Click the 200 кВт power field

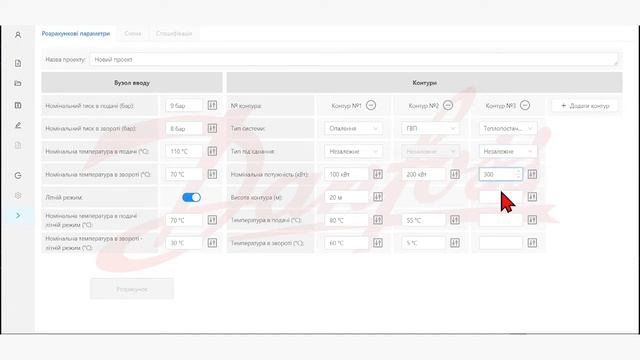[x=424, y=174]
